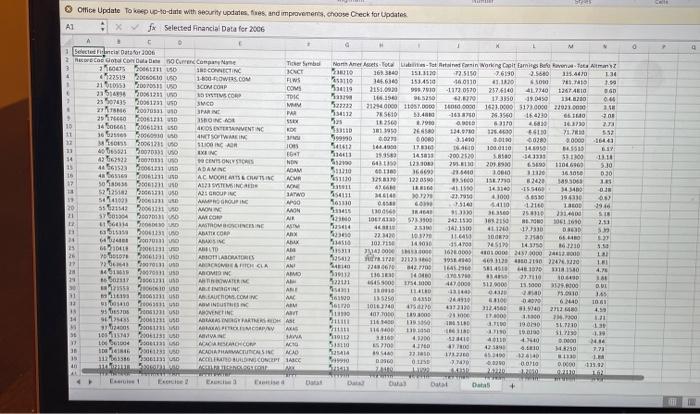
Task: Select the AASTROM BIOSCIENCES INC cell
Action: tap(242, 226)
